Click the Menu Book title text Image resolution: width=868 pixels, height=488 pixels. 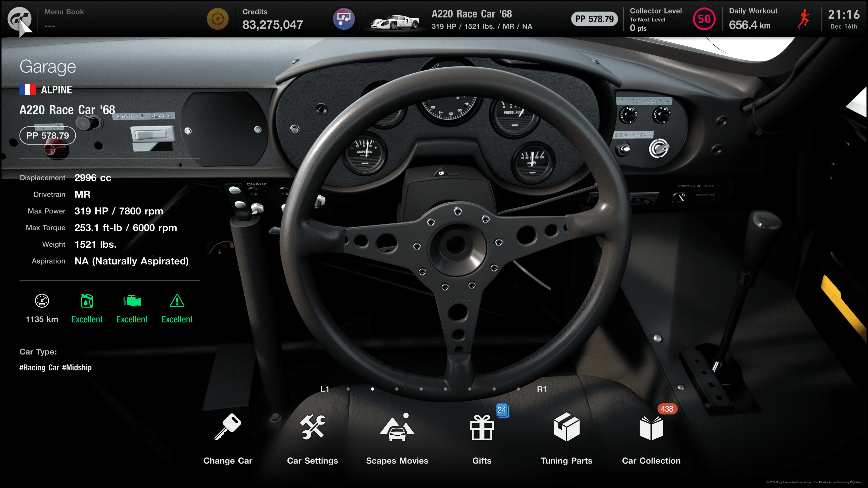click(64, 12)
